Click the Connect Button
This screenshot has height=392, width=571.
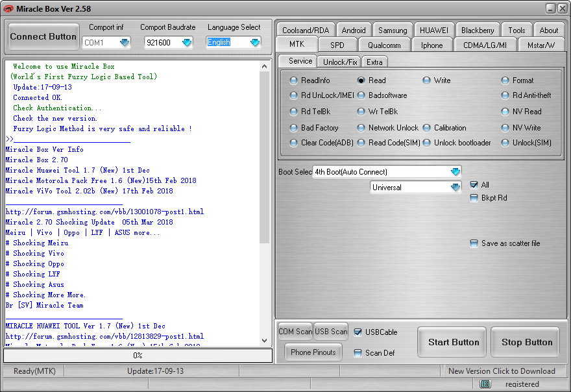(43, 36)
